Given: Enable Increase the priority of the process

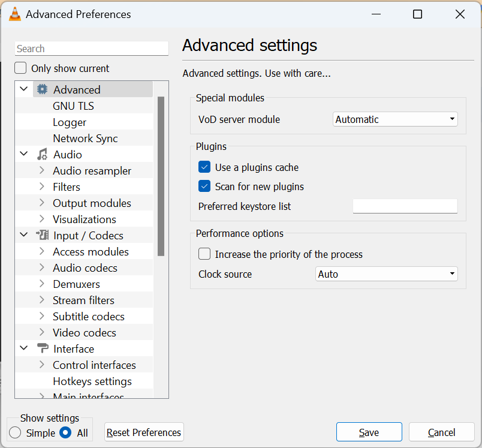Looking at the screenshot, I should [204, 254].
